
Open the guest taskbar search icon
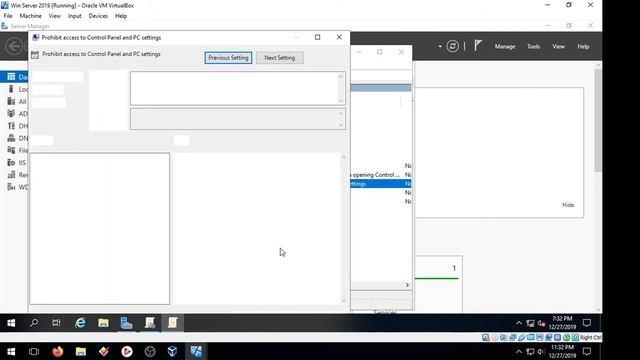(34, 323)
